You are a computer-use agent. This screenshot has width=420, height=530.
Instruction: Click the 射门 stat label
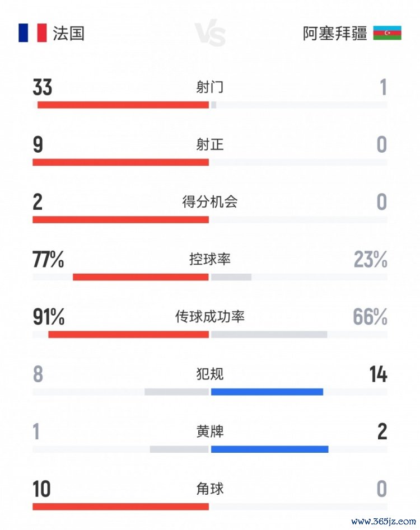(x=210, y=87)
